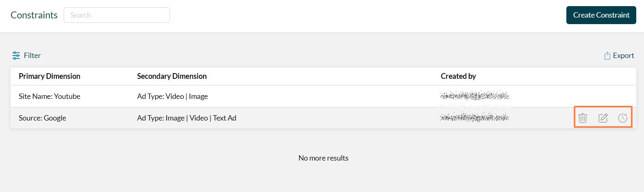Click the Constraints page title
The width and height of the screenshot is (644, 192).
(x=34, y=15)
